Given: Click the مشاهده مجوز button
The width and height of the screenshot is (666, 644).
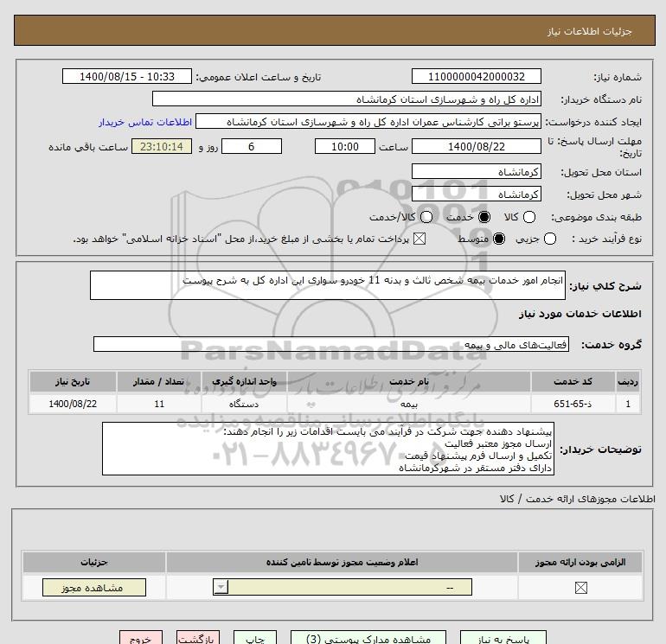Looking at the screenshot, I should coord(94,588).
